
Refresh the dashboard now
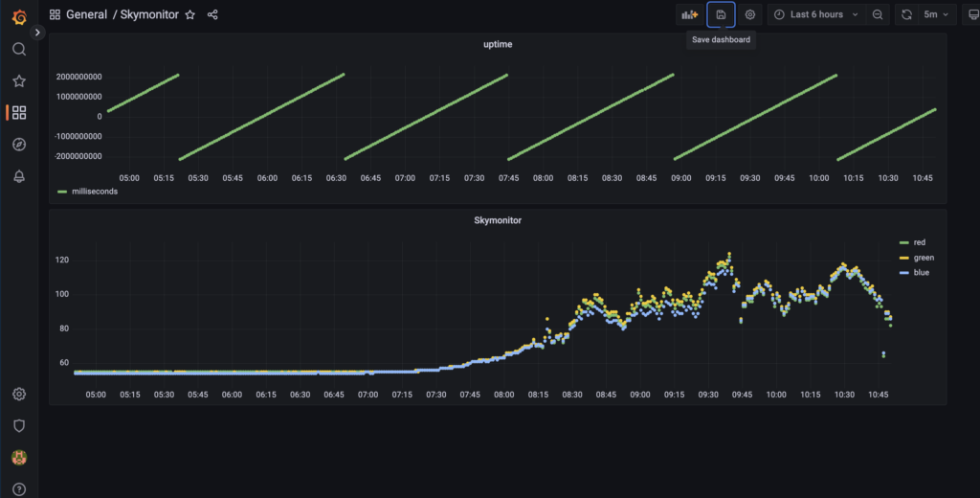(906, 14)
